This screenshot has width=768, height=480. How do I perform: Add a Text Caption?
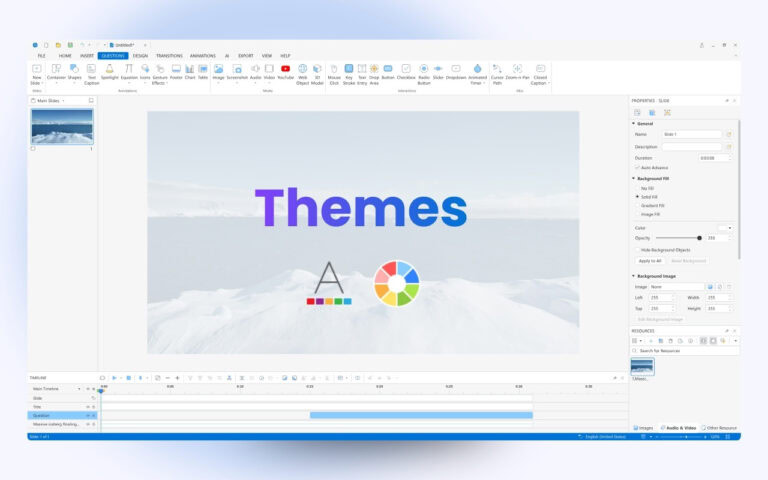tap(92, 74)
